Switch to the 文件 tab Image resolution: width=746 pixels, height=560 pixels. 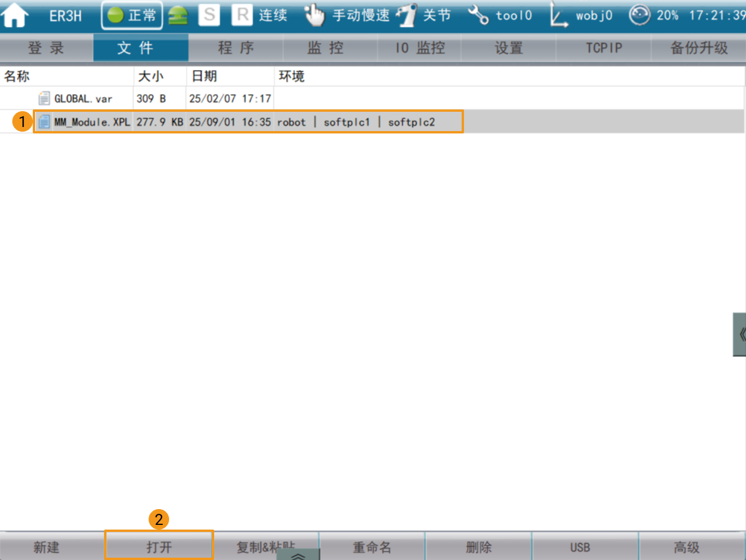(x=140, y=48)
